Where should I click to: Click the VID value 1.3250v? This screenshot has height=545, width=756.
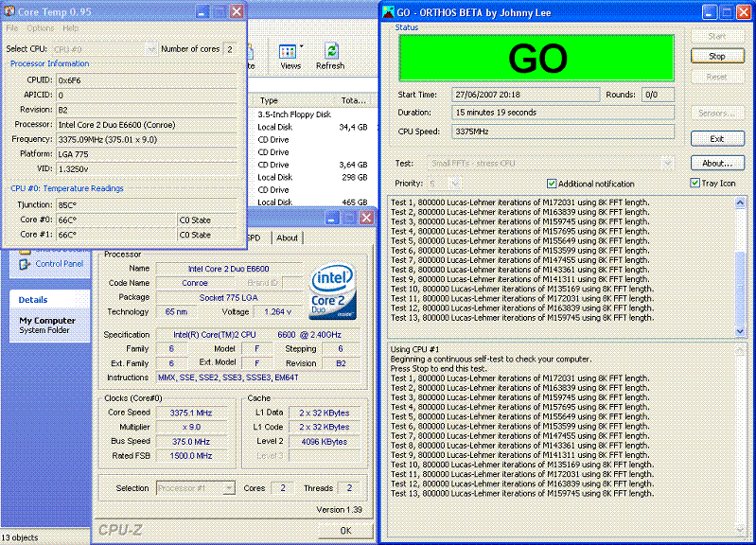[146, 169]
